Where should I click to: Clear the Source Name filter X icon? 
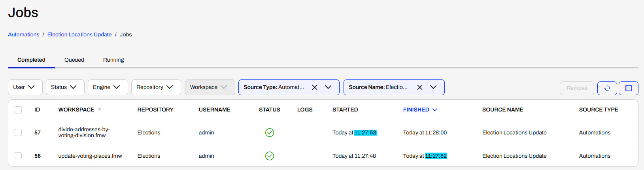[x=420, y=87]
